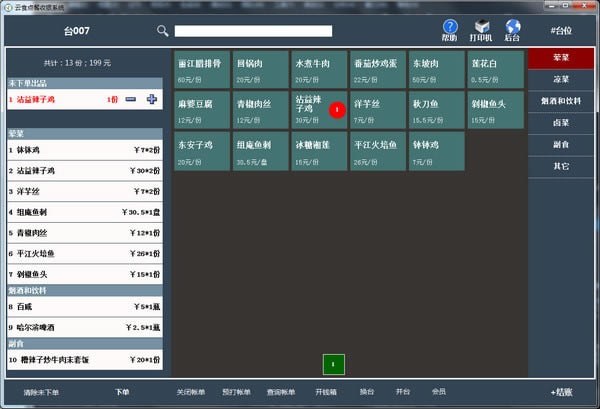Click the search magnifier icon

[x=163, y=31]
